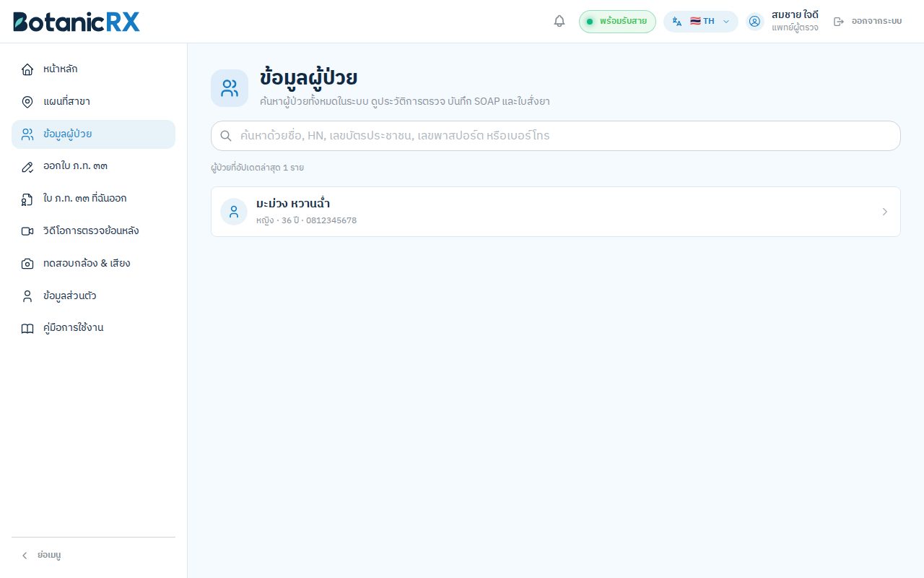Click the pencil icon beside ออกใบ ภ.ท. ๓๓
Viewport: 924px width, 578px height.
tap(27, 167)
